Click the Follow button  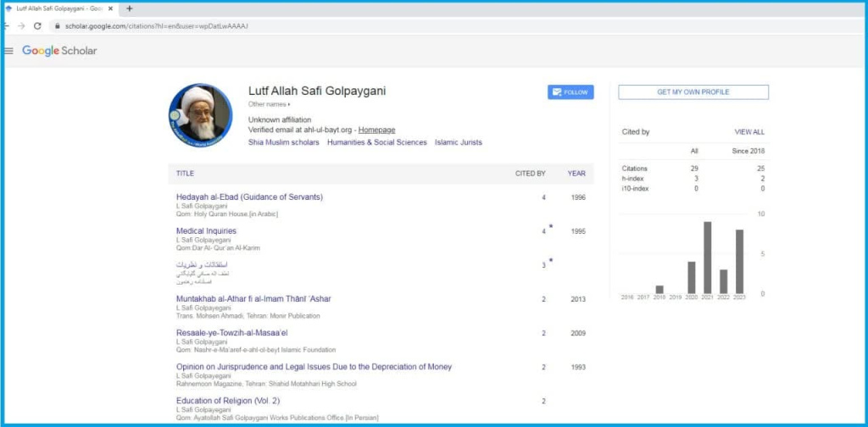[570, 92]
